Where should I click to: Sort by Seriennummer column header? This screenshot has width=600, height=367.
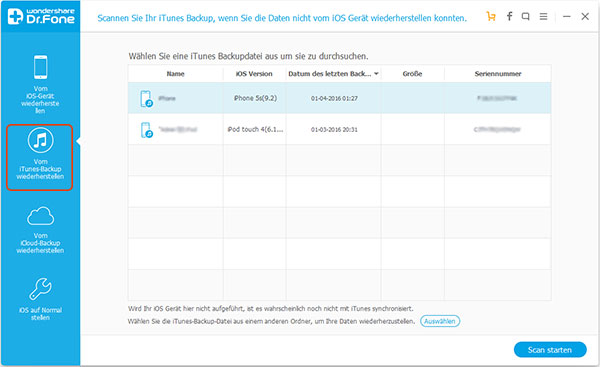498,73
